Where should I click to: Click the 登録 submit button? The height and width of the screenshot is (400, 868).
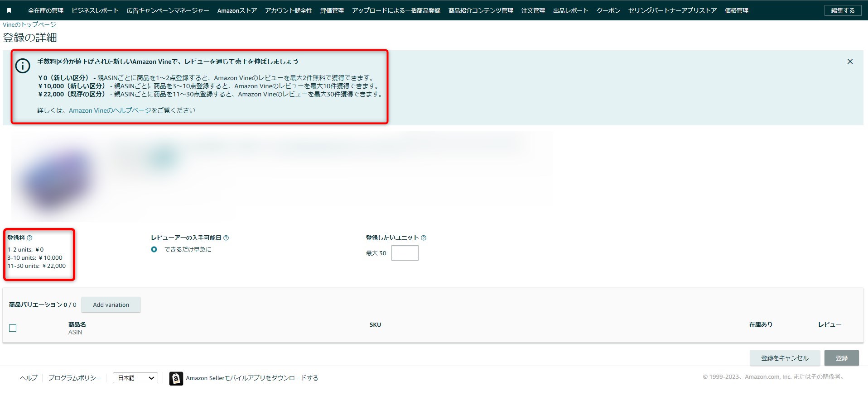tap(842, 358)
